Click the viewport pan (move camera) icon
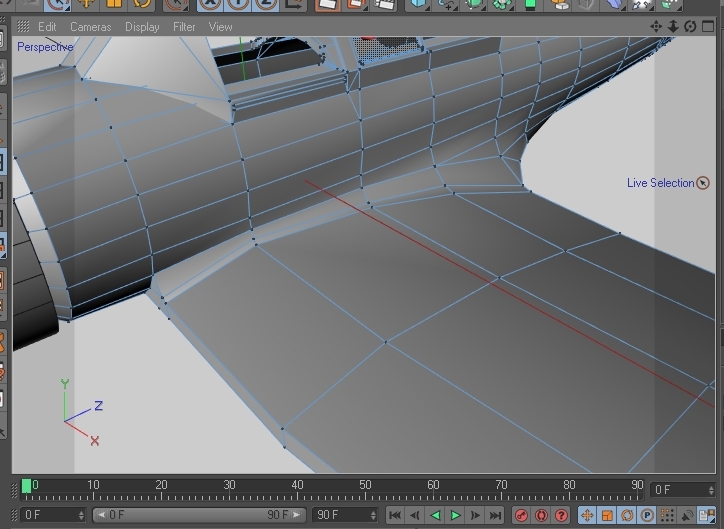This screenshot has height=529, width=724. point(657,27)
